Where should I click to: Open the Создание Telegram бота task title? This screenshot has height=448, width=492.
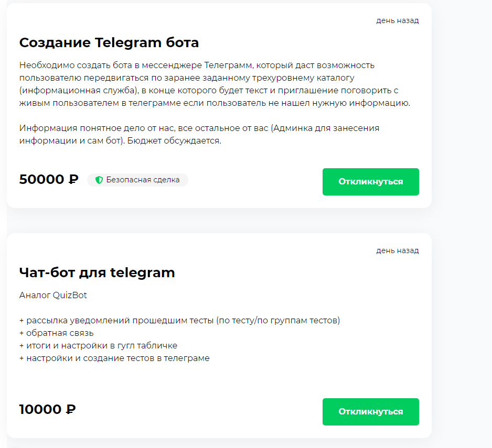coord(109,43)
